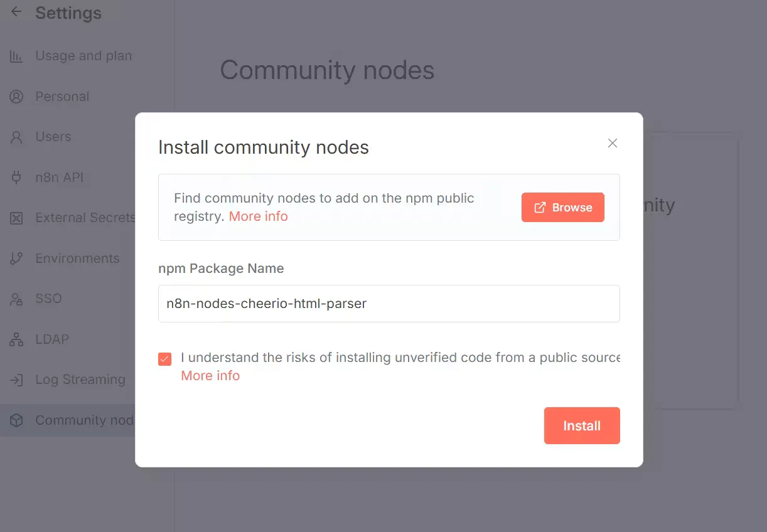
Task: Select Personal in the settings sidebar
Action: [x=62, y=96]
